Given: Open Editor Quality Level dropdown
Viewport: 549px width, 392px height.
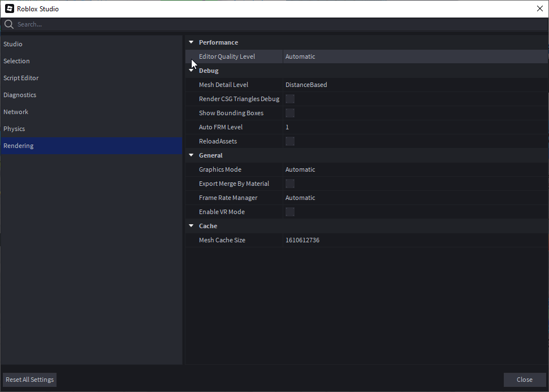Looking at the screenshot, I should [416, 56].
